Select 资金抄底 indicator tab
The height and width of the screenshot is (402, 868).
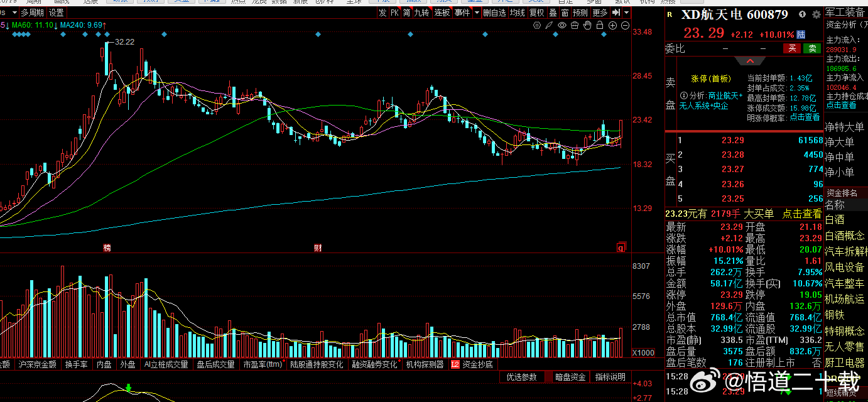[x=477, y=364]
